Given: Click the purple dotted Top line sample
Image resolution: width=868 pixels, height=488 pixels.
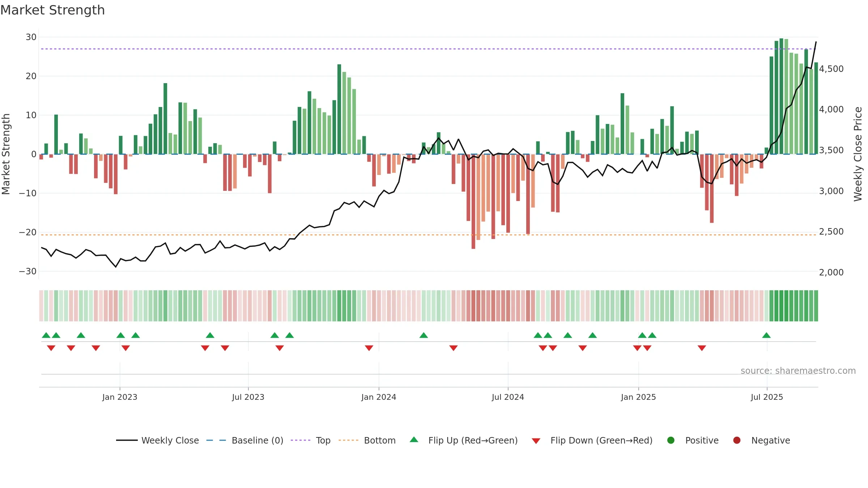Looking at the screenshot, I should (x=301, y=440).
